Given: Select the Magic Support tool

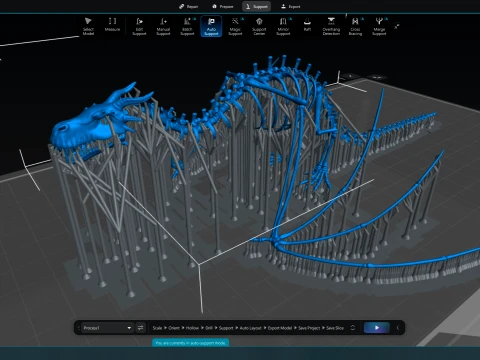Looking at the screenshot, I should [x=235, y=26].
